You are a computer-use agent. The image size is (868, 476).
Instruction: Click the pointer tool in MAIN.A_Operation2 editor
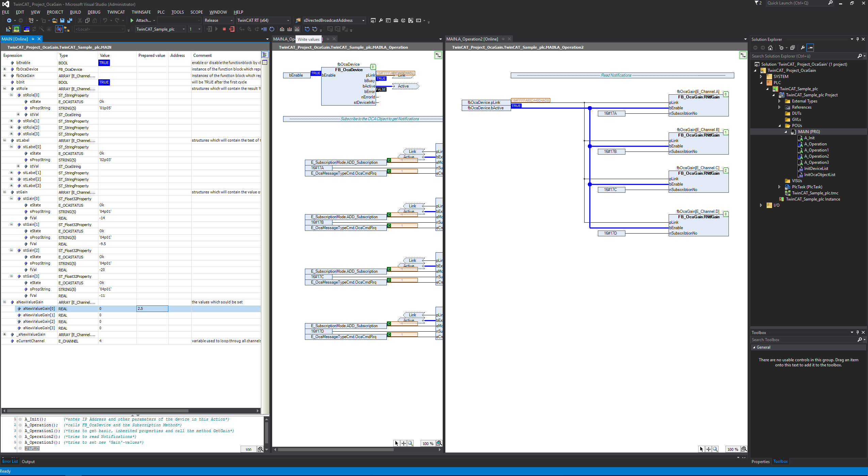702,449
